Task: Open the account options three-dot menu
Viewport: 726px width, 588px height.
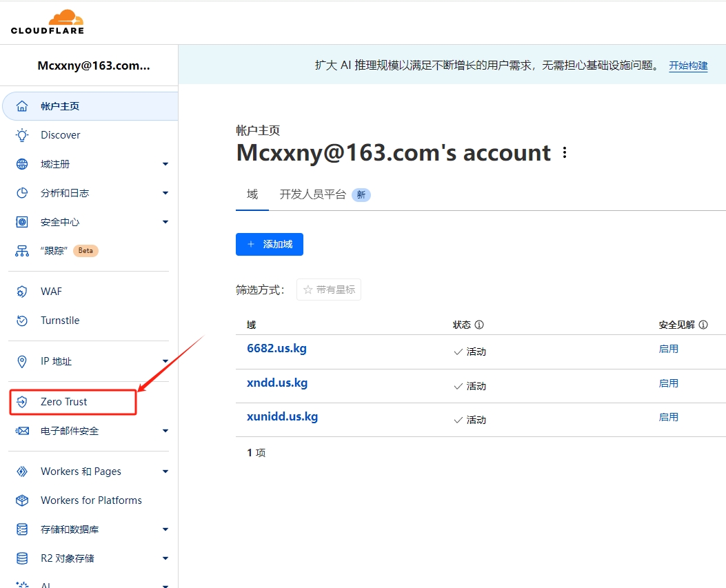Action: [x=565, y=153]
